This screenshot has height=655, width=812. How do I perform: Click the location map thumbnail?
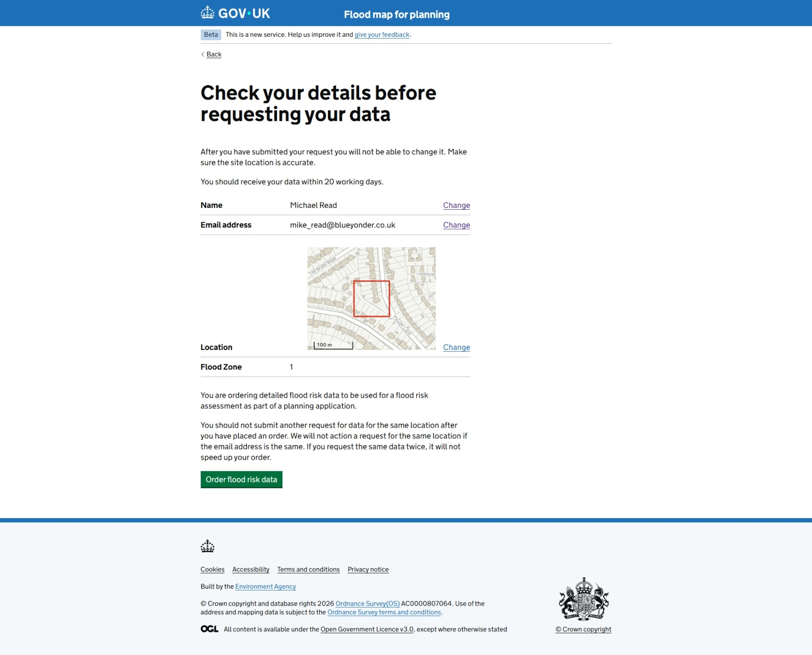point(371,299)
